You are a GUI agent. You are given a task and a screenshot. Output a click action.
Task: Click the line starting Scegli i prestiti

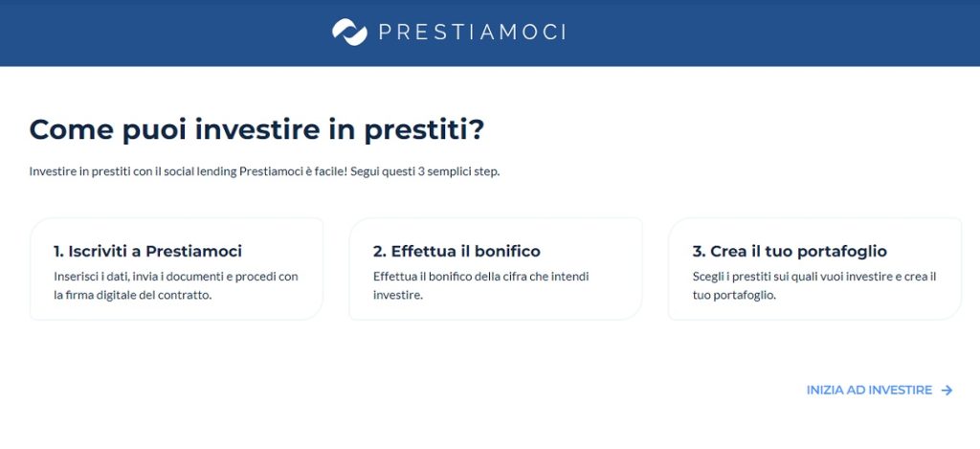pos(814,276)
